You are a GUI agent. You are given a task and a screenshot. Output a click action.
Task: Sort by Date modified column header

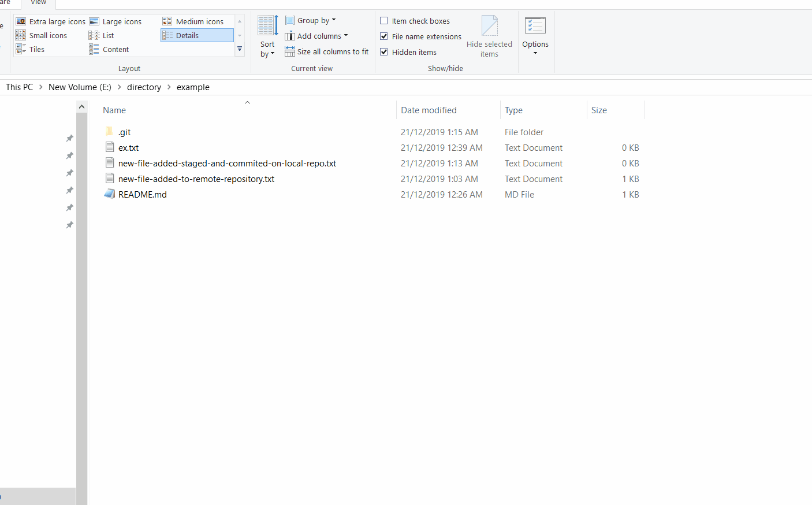pyautogui.click(x=429, y=110)
